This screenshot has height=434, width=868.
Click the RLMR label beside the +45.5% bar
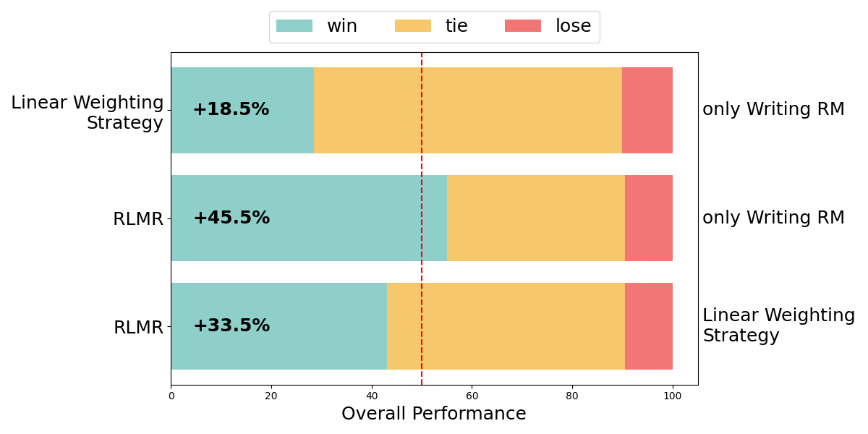point(138,219)
